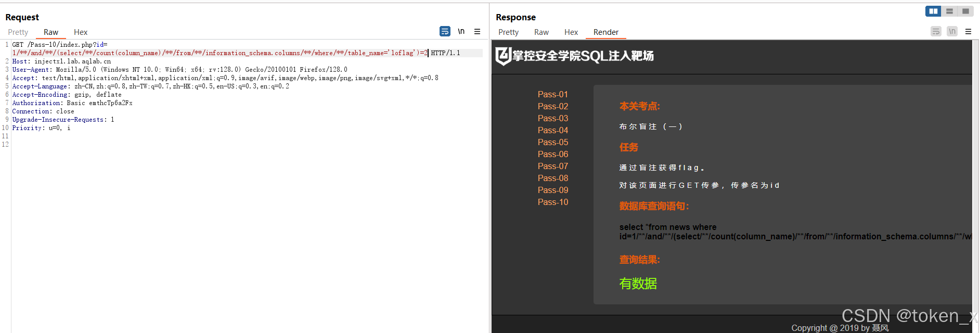Click the Accept-Encoding: gzip, deflate line

tap(67, 95)
